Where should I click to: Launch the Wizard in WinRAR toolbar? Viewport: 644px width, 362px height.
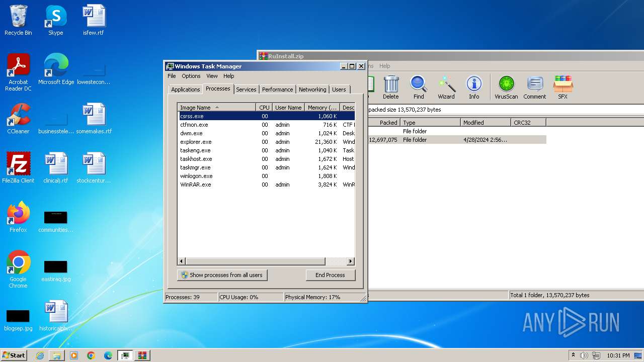pyautogui.click(x=446, y=87)
